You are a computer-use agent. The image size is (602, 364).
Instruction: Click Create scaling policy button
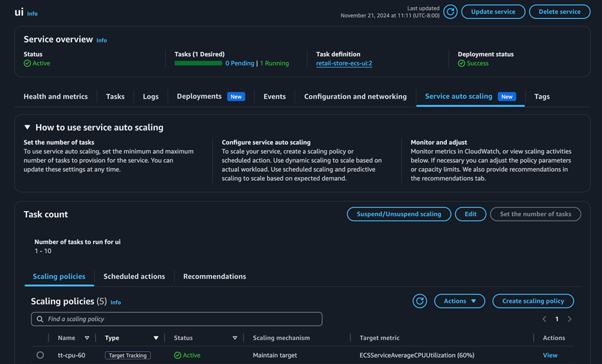coord(533,301)
